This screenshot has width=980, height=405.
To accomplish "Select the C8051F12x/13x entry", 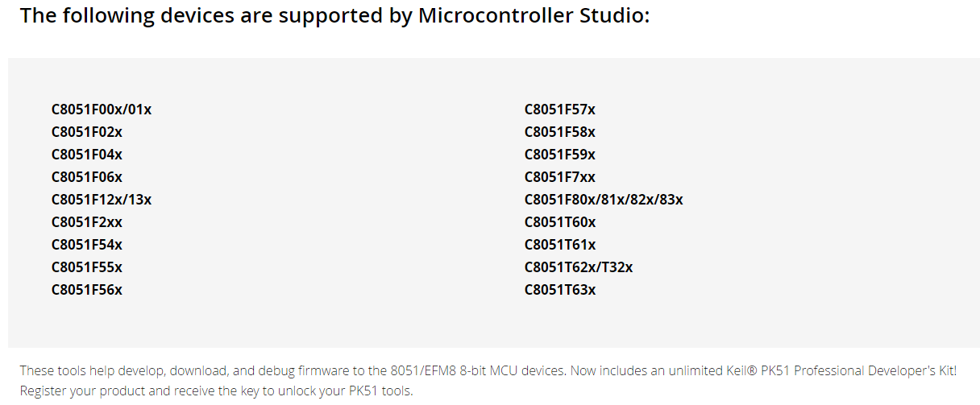I will [x=102, y=200].
